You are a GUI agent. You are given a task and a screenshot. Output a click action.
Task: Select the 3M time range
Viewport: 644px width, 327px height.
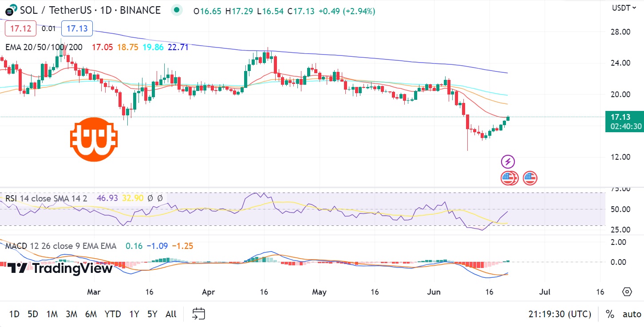(x=71, y=314)
